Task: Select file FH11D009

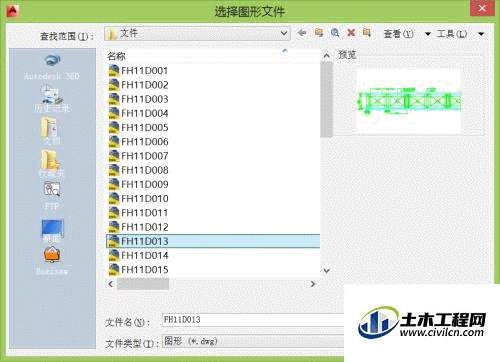Action: click(144, 184)
